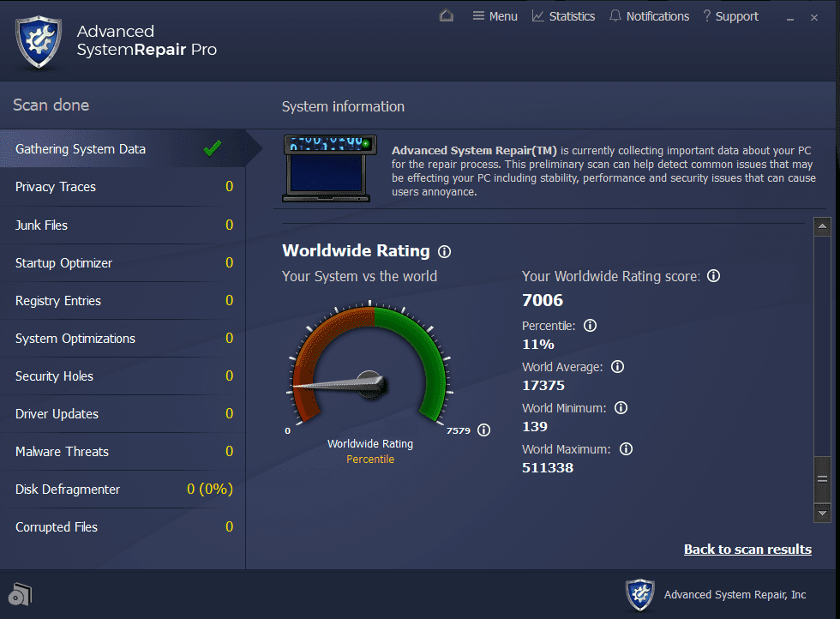This screenshot has width=840, height=619.
Task: Click the System information heading
Action: tap(343, 106)
